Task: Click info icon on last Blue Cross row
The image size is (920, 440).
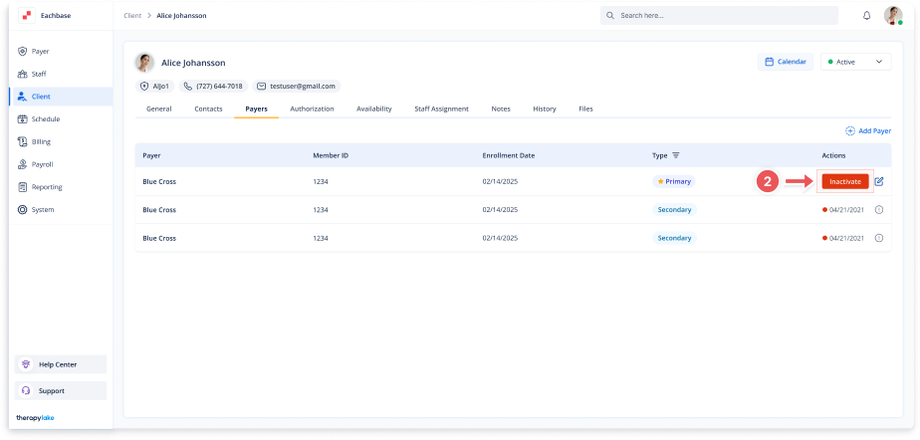Action: (x=879, y=238)
